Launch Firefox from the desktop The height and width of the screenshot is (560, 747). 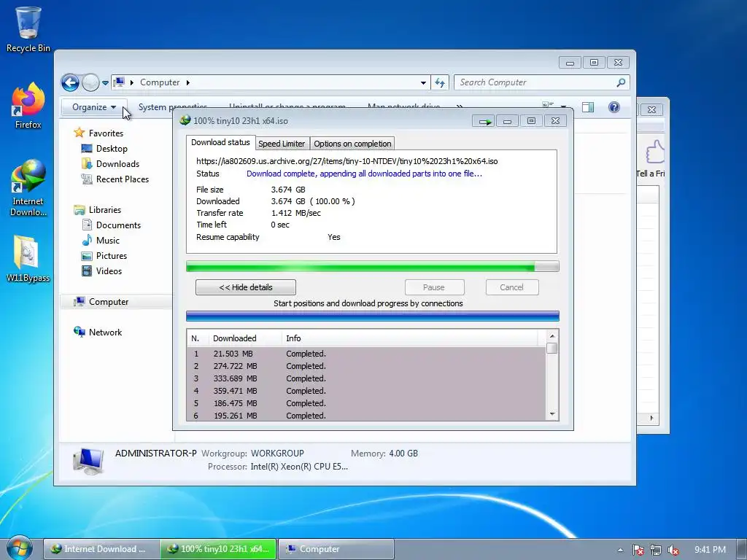coord(28,106)
